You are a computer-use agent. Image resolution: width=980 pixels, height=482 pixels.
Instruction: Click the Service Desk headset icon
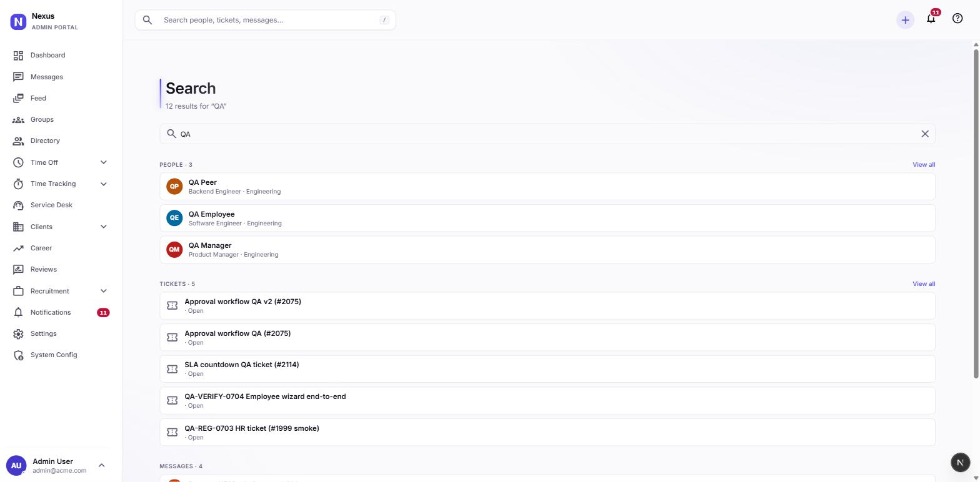18,205
